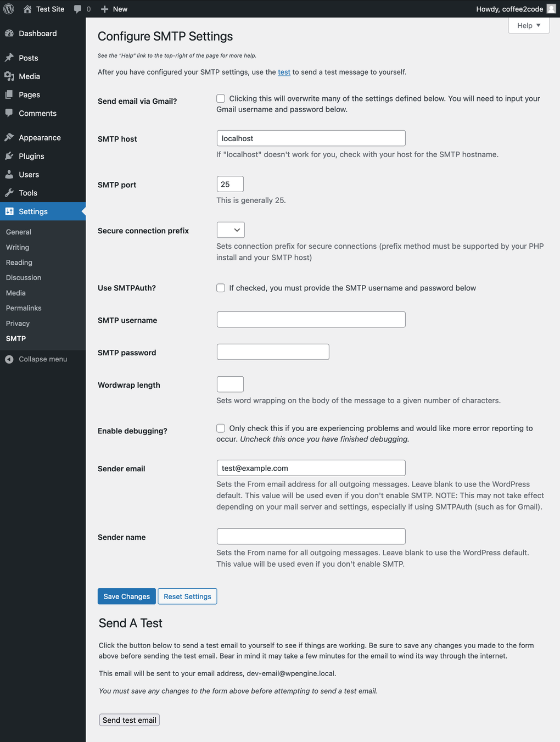View Comments via speech bubble icon

(10, 113)
